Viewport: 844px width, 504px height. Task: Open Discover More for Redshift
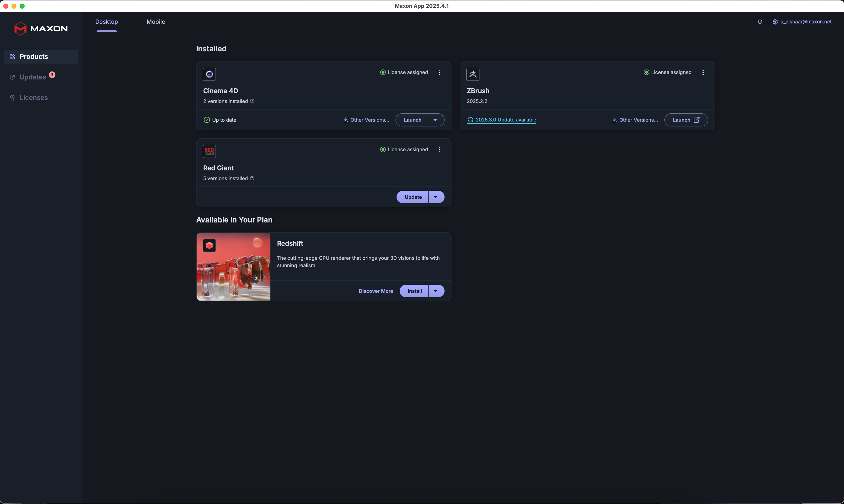(x=376, y=291)
